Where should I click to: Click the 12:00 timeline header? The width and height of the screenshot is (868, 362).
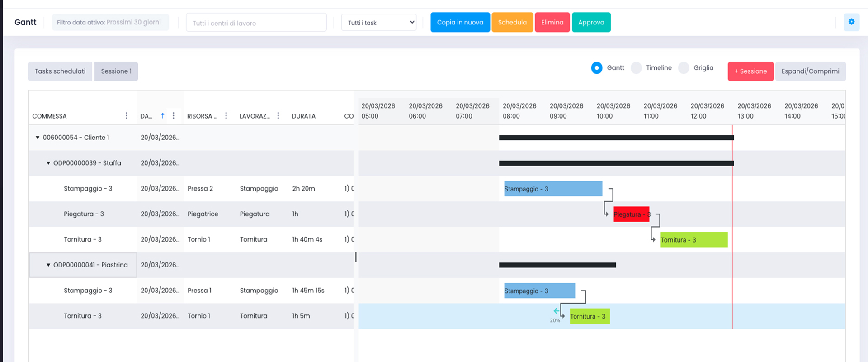click(707, 111)
